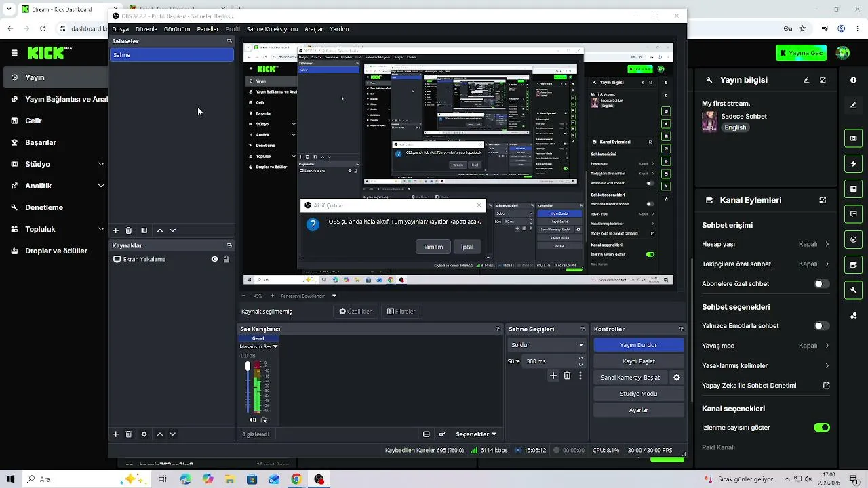The height and width of the screenshot is (488, 868).
Task: Open the Görünüm menu in OBS
Action: tap(177, 29)
